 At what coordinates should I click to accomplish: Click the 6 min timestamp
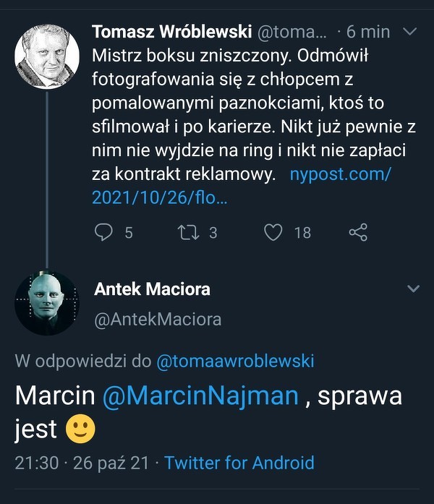pos(368,32)
